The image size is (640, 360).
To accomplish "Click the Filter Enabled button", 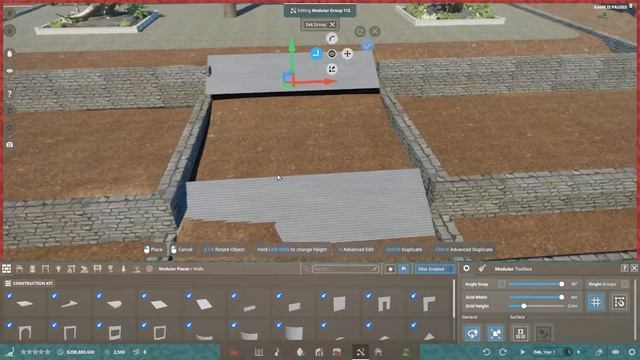I will 434,269.
